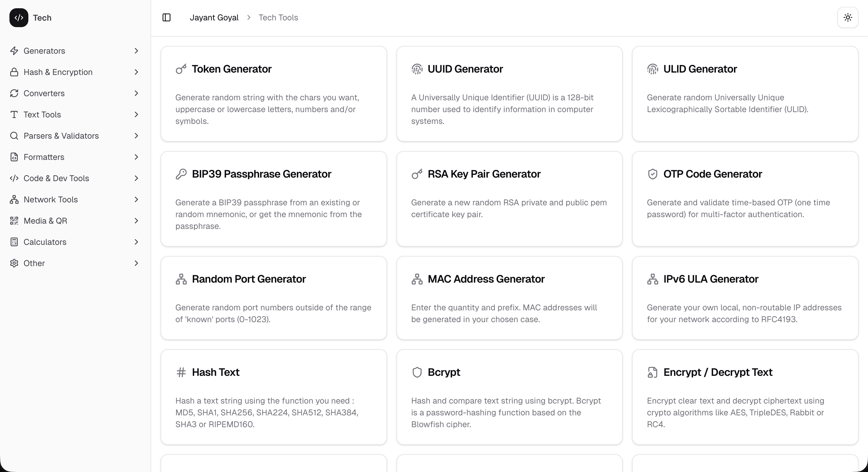
Task: Expand the Network Tools chevron
Action: tap(136, 200)
